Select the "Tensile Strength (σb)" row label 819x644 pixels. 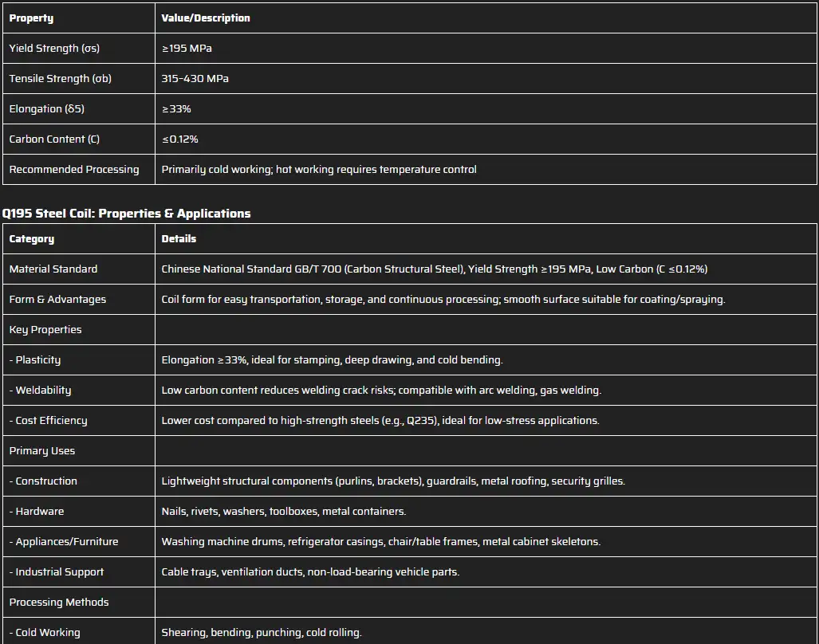point(60,78)
